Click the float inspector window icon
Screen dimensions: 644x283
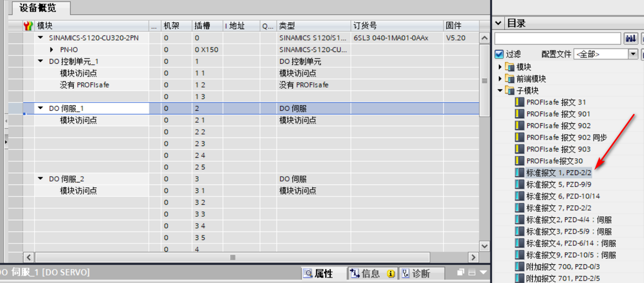[461, 272]
